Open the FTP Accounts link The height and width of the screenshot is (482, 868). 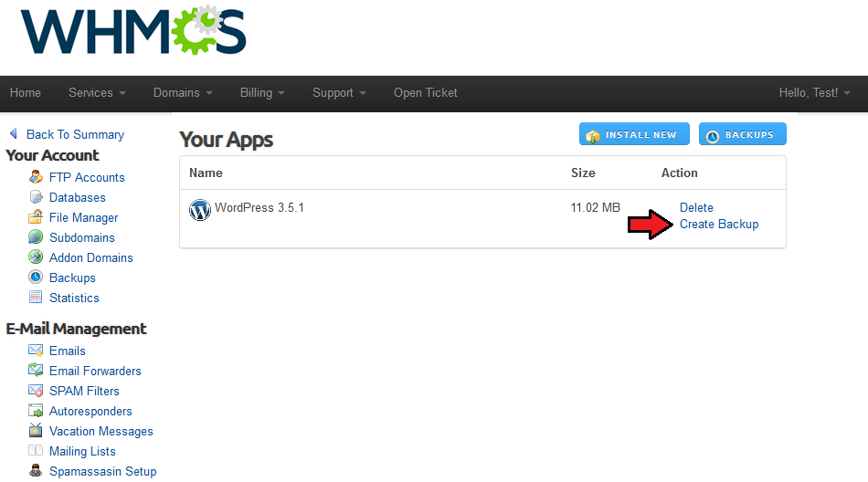tap(87, 178)
